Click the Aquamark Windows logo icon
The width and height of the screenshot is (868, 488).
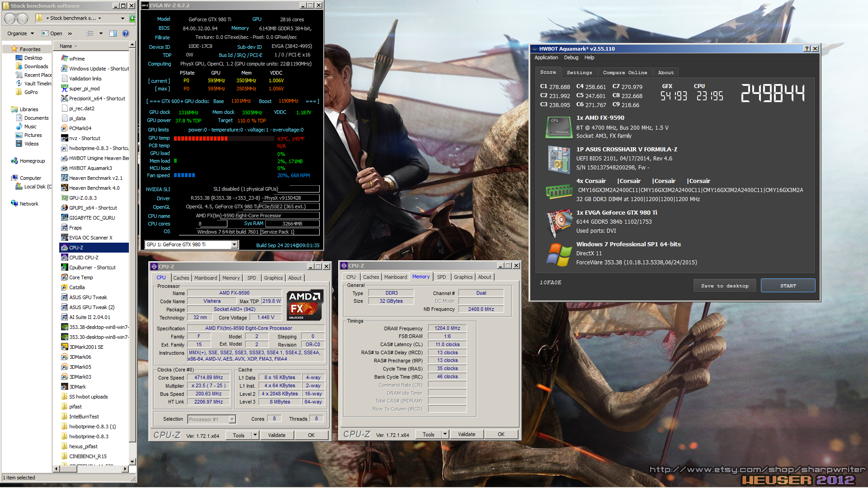559,254
